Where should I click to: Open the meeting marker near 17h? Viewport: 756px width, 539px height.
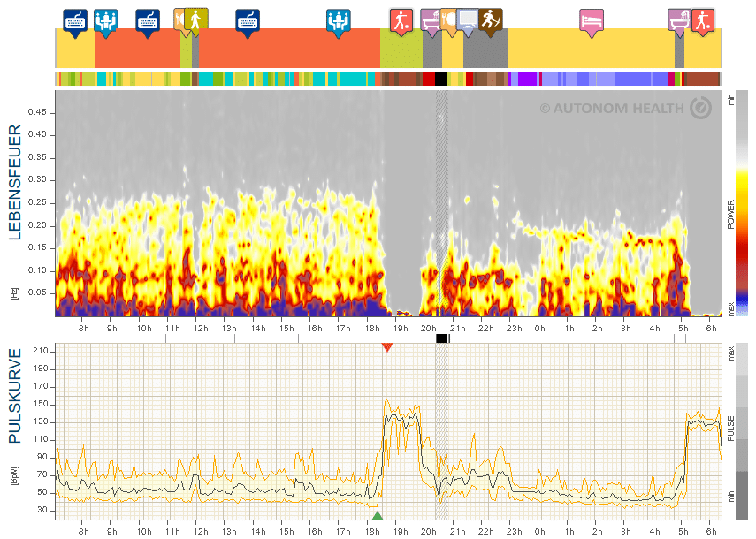(x=339, y=22)
